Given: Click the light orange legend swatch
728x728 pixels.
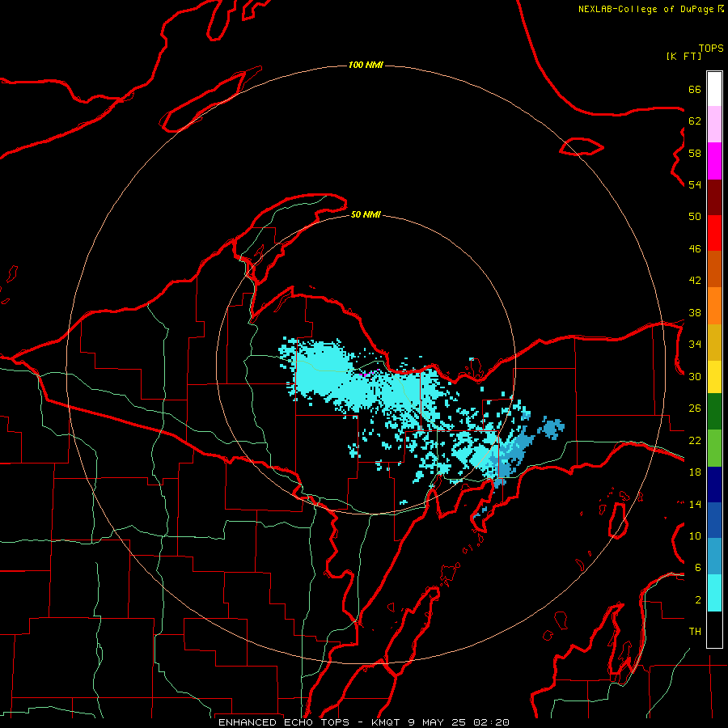Looking at the screenshot, I should pyautogui.click(x=714, y=306).
